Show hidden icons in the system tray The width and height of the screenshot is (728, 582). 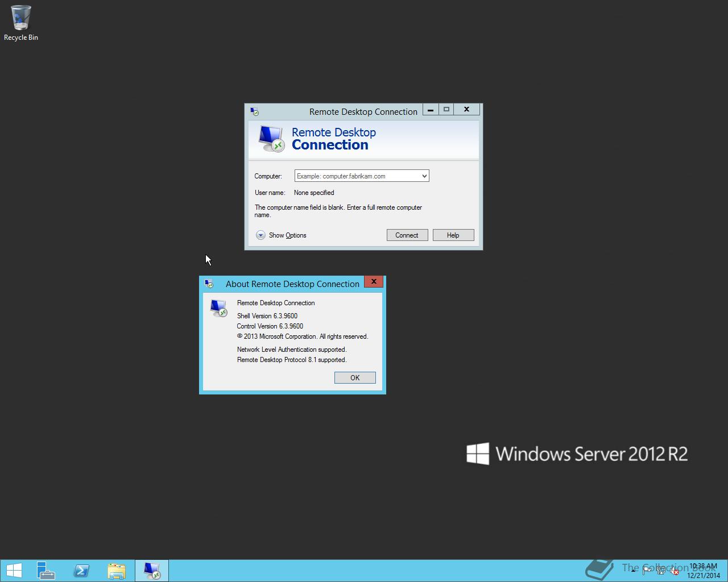633,571
